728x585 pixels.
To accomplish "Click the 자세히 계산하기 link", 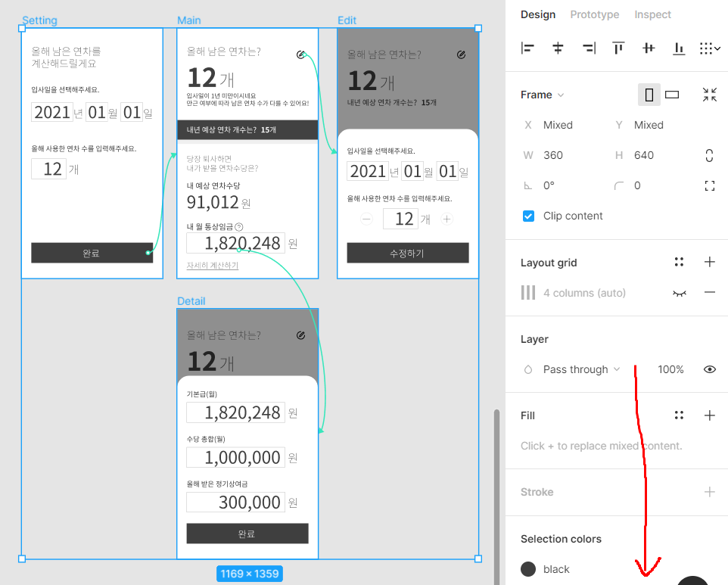I will (x=212, y=265).
